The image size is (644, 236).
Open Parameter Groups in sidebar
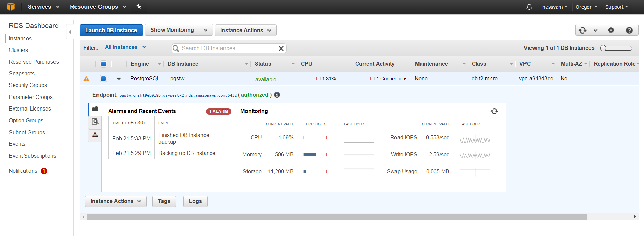pos(31,97)
